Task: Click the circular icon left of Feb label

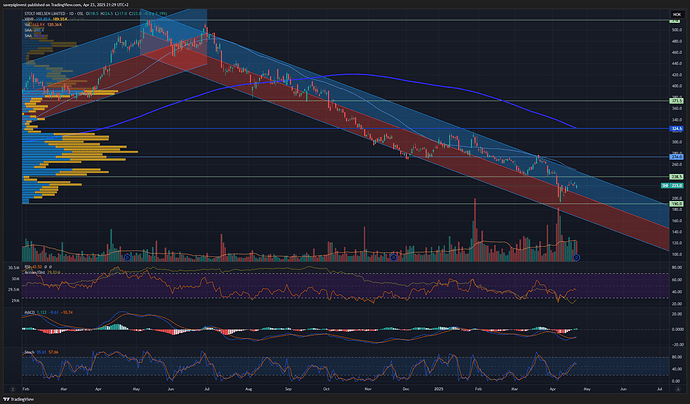Action: (x=13, y=389)
